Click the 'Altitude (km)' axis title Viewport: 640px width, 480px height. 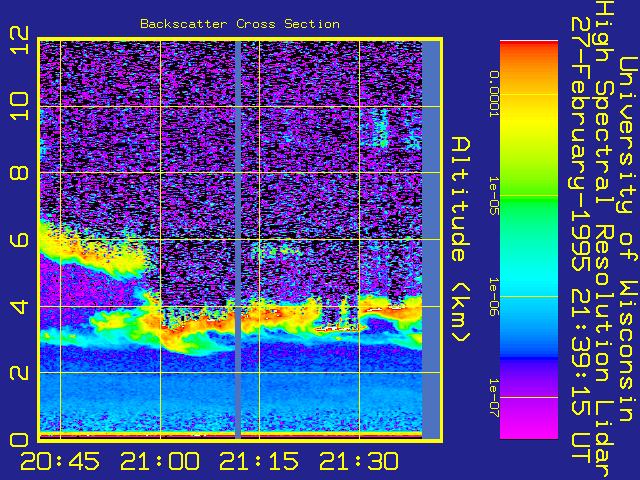[x=460, y=240]
